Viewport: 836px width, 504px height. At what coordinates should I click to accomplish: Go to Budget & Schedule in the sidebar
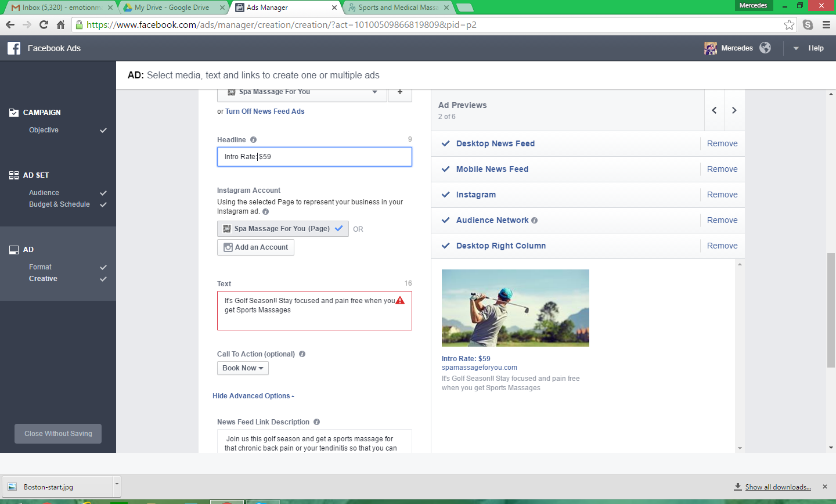(59, 204)
